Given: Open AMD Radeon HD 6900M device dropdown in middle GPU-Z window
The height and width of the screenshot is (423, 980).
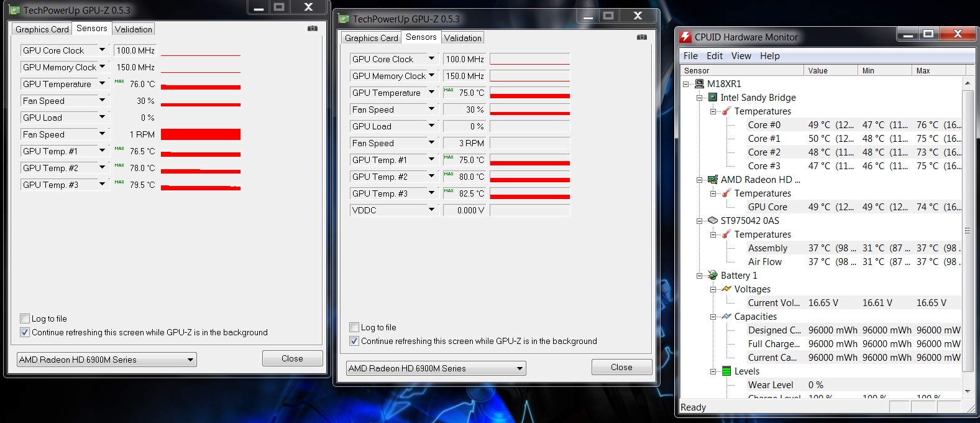Looking at the screenshot, I should [436, 368].
